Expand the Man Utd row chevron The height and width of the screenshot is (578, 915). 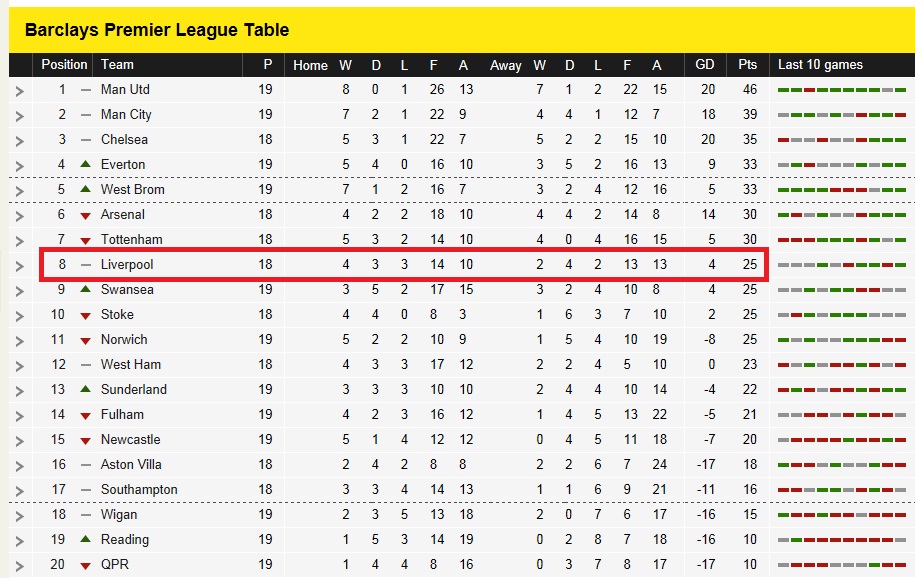(x=20, y=90)
